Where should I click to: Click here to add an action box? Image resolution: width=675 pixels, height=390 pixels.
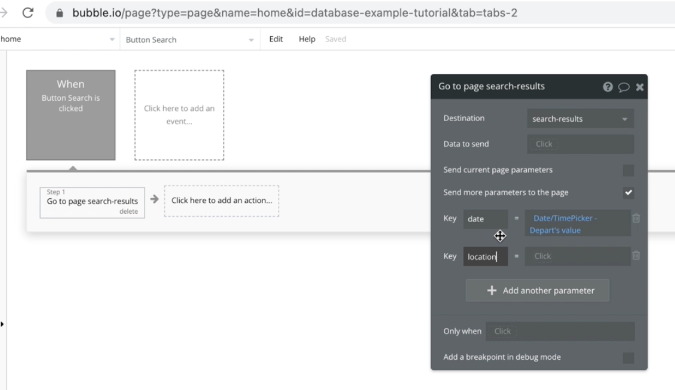[221, 201]
